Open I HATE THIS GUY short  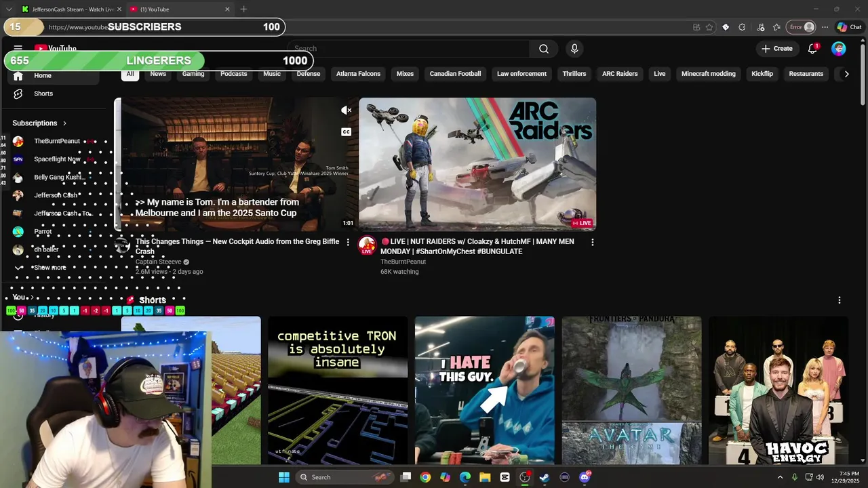pyautogui.click(x=485, y=390)
